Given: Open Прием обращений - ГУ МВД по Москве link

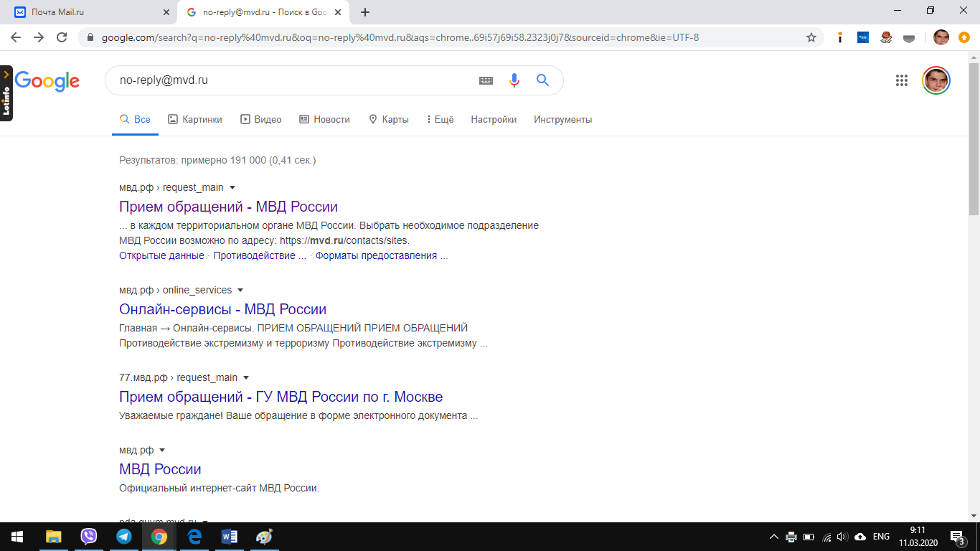Looking at the screenshot, I should tap(281, 397).
